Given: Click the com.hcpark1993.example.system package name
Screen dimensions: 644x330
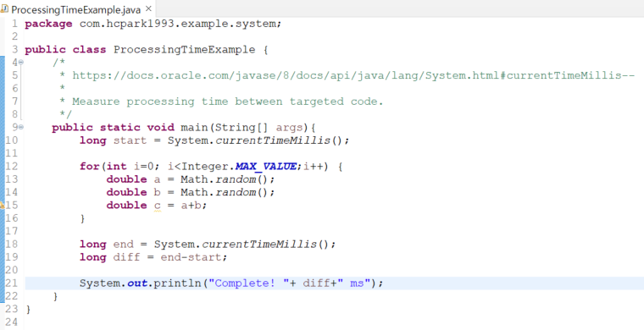Looking at the screenshot, I should [178, 24].
